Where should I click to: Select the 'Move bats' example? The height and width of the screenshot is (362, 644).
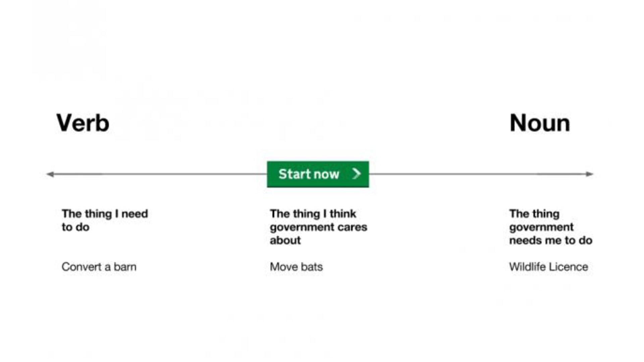[296, 267]
